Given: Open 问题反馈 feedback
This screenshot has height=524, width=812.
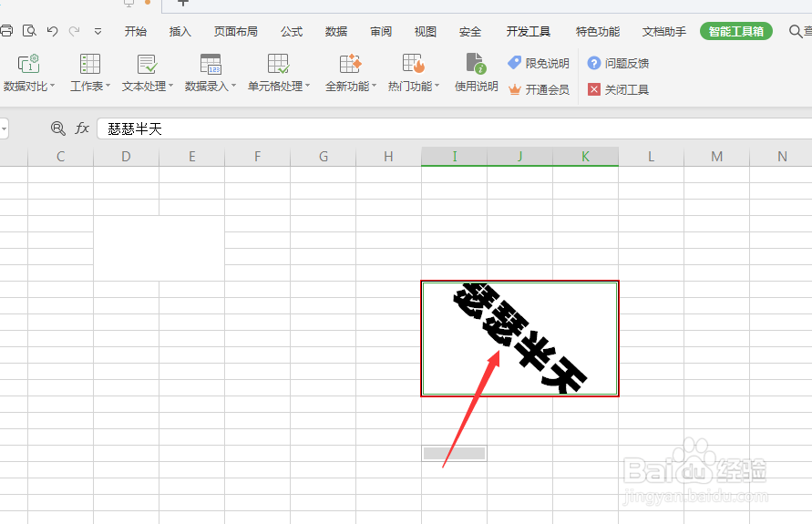Looking at the screenshot, I should click(x=618, y=63).
